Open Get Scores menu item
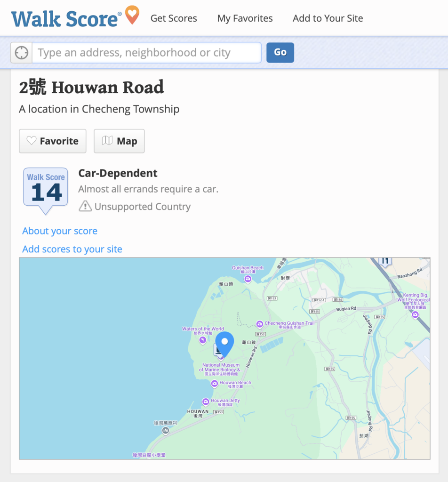The height and width of the screenshot is (482, 448). 174,18
